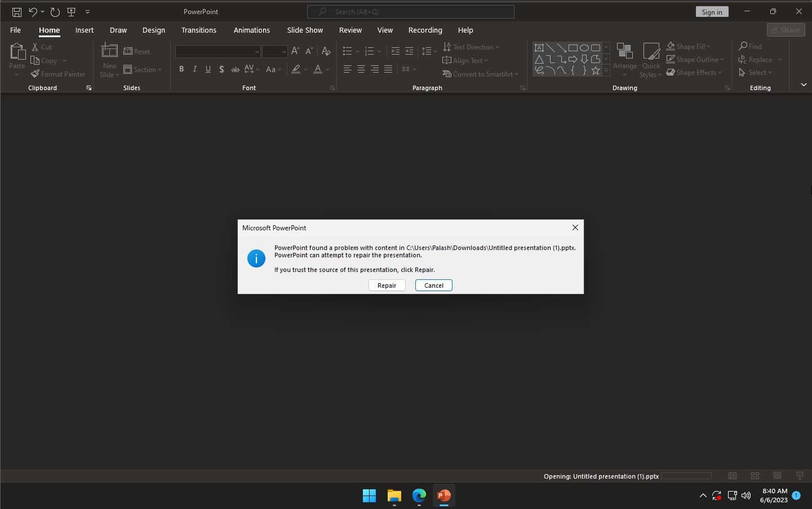
Task: Open Shape Outline menu
Action: point(695,60)
